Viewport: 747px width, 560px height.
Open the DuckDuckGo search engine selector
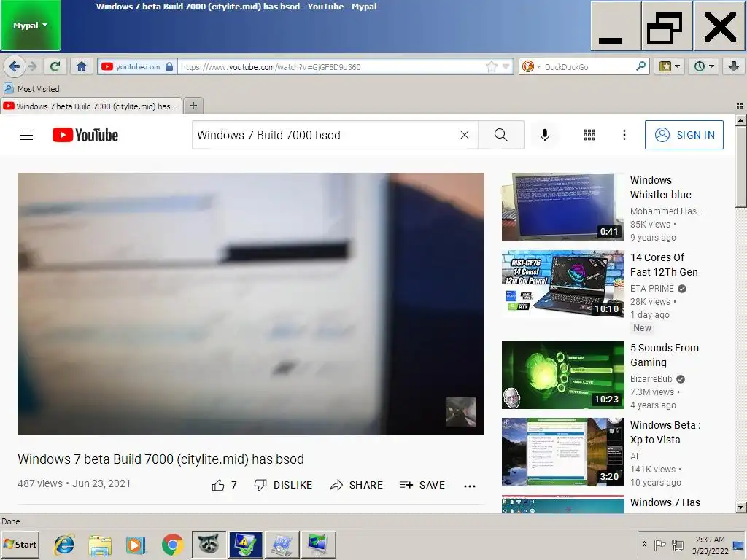tap(531, 66)
